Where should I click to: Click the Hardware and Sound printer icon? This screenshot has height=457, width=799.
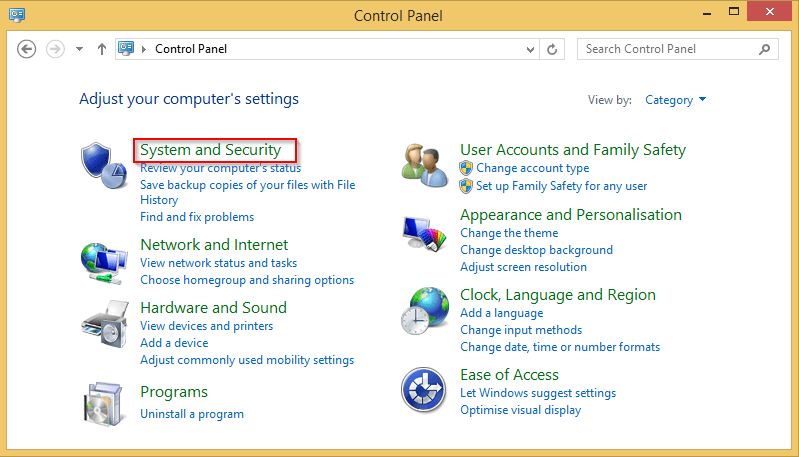coord(104,323)
